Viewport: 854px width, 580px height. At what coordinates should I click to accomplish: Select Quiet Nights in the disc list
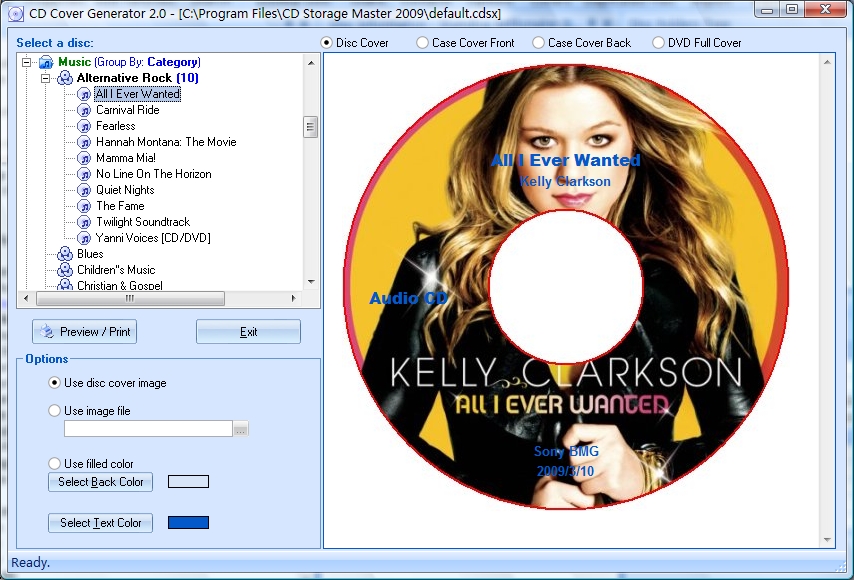125,190
